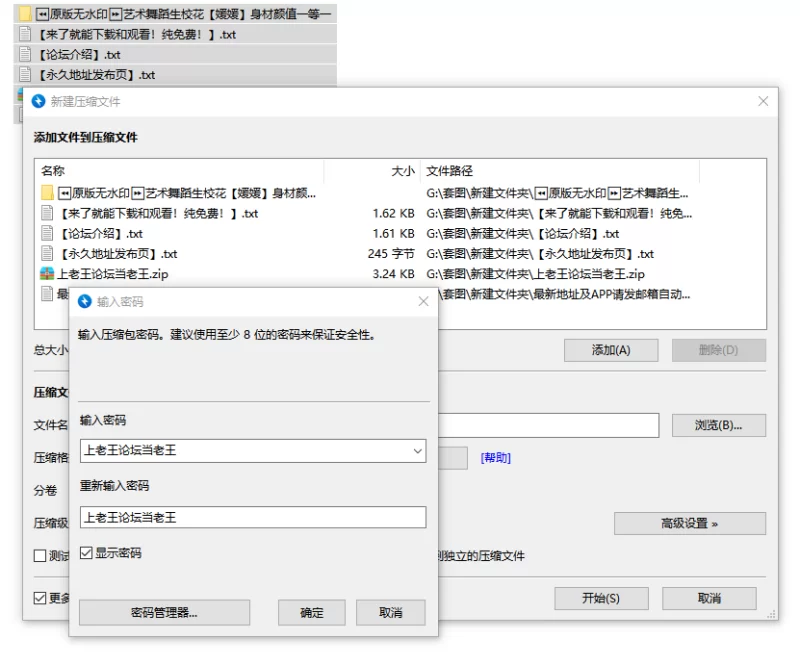This screenshot has width=800, height=665.
Task: Open the 密码管理器... password manager
Action: [x=164, y=612]
